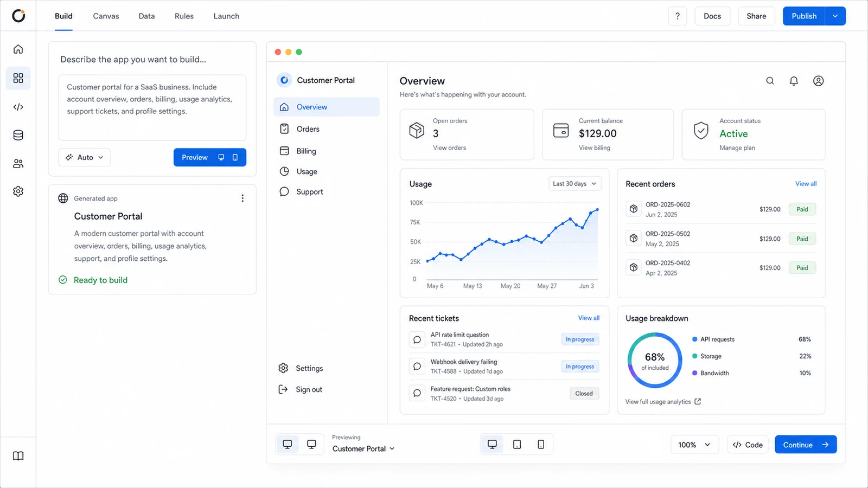Select tablet device icon in bottom preview bar
This screenshot has height=488, width=868.
pyautogui.click(x=517, y=445)
